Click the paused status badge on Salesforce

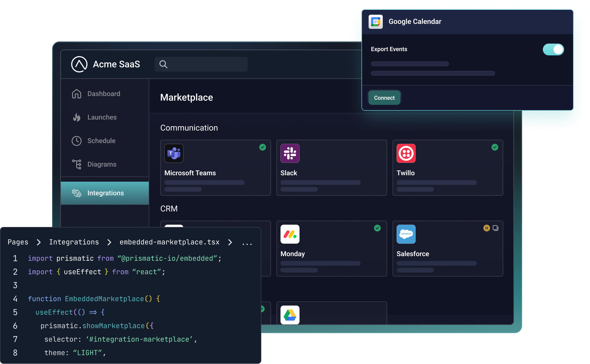(x=486, y=228)
